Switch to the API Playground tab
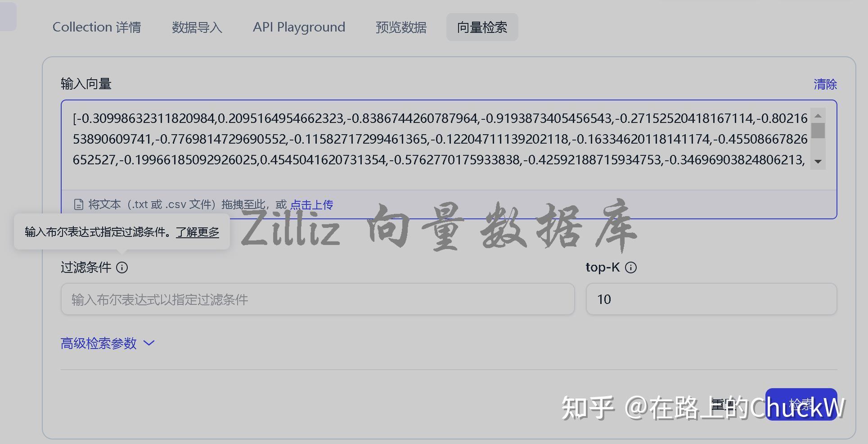The height and width of the screenshot is (444, 868). click(x=299, y=27)
